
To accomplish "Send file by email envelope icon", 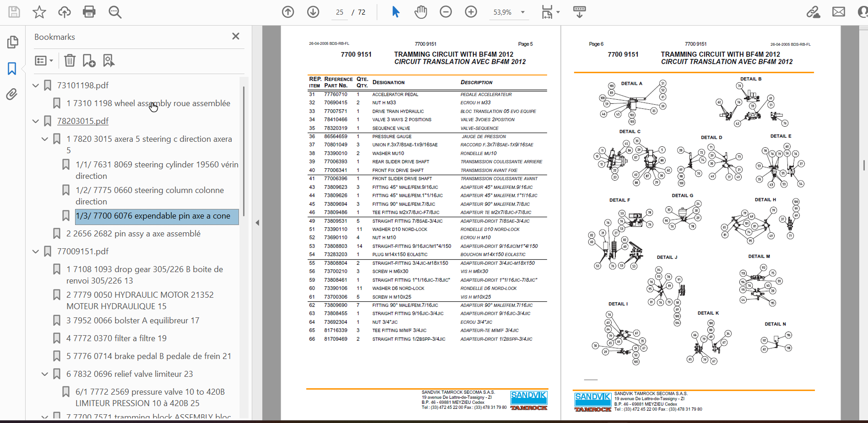I will click(839, 12).
